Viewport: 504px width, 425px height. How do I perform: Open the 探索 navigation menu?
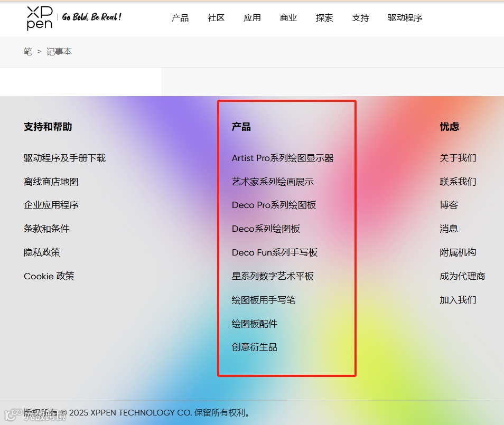pos(324,17)
